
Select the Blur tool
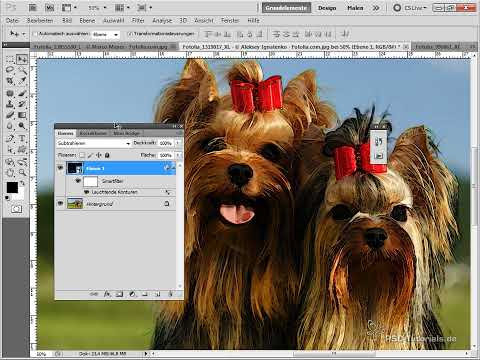click(10, 126)
